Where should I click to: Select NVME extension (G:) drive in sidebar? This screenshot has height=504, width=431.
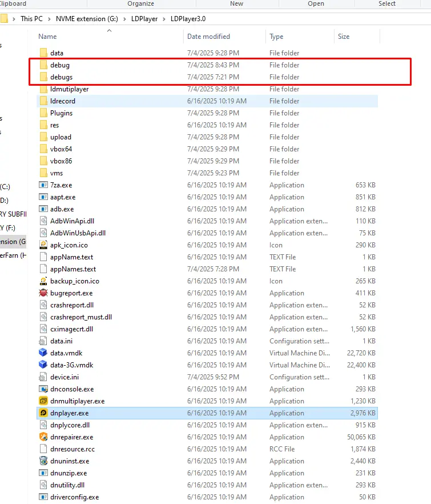[x=13, y=241]
